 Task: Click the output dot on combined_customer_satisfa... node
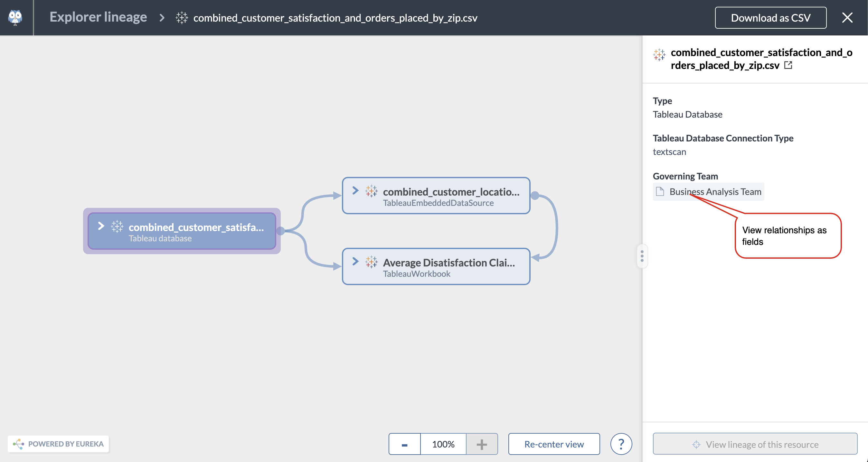[280, 231]
